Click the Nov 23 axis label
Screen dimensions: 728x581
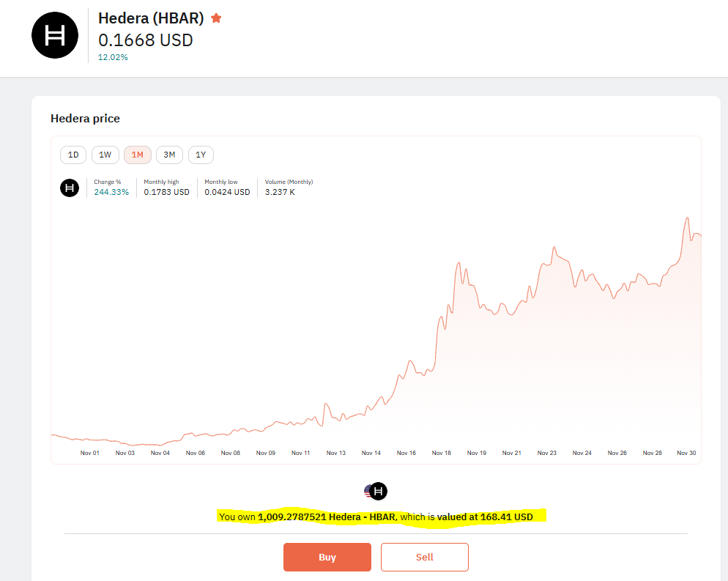pos(546,453)
